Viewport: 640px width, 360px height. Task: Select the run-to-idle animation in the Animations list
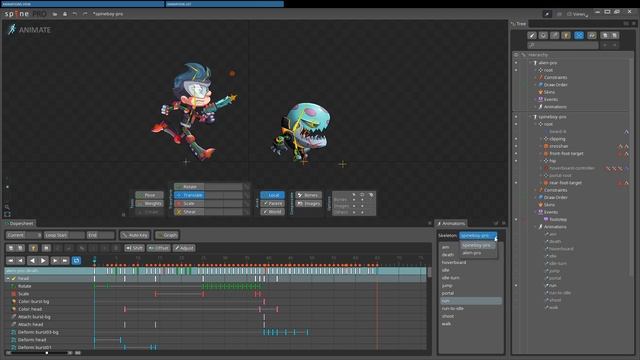pos(453,308)
